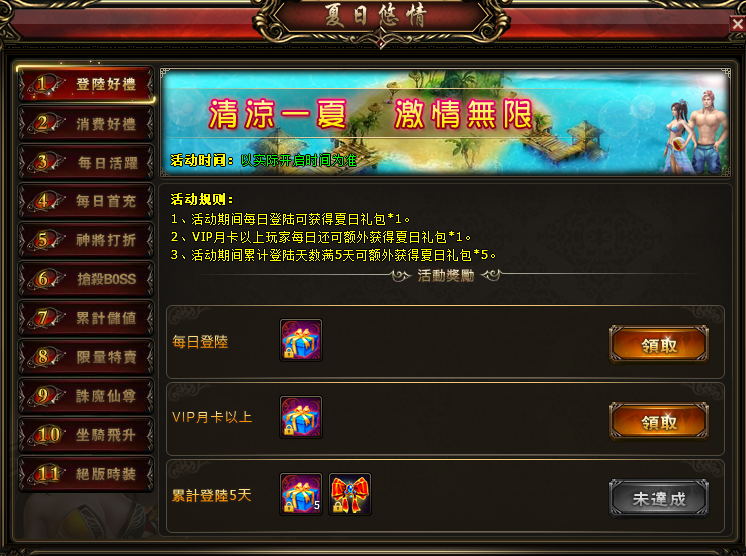
Task: Claim the 每日登陸 reward with 領取
Action: tap(659, 344)
